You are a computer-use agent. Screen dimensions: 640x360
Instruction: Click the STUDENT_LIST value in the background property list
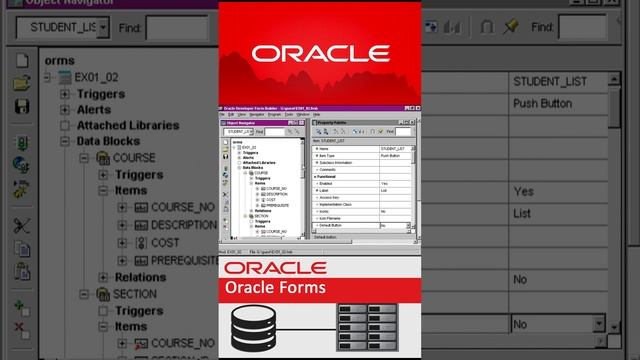(550, 82)
